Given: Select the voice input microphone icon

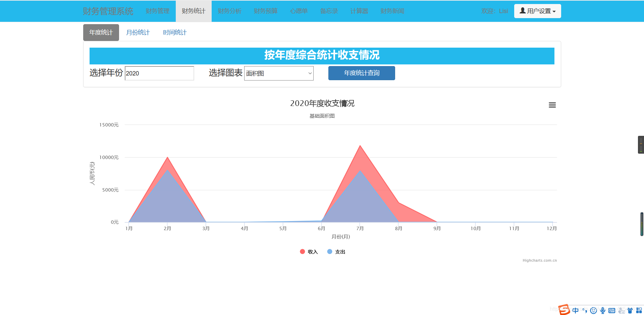Looking at the screenshot, I should (x=603, y=310).
